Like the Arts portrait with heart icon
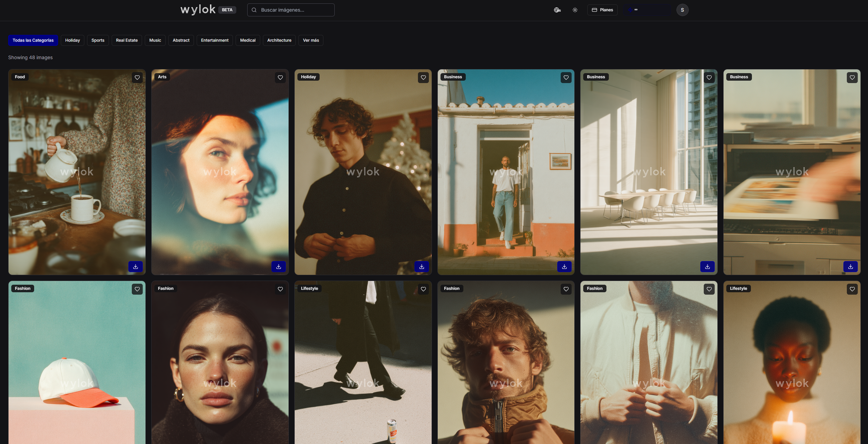 pyautogui.click(x=280, y=78)
